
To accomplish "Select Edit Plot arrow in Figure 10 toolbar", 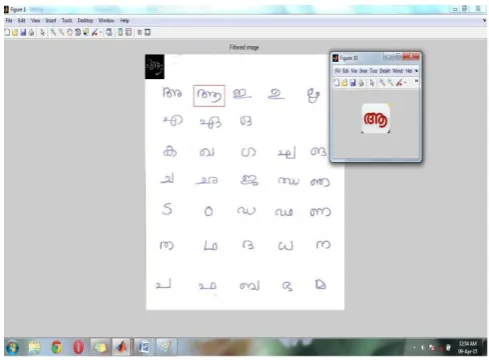I will point(372,83).
